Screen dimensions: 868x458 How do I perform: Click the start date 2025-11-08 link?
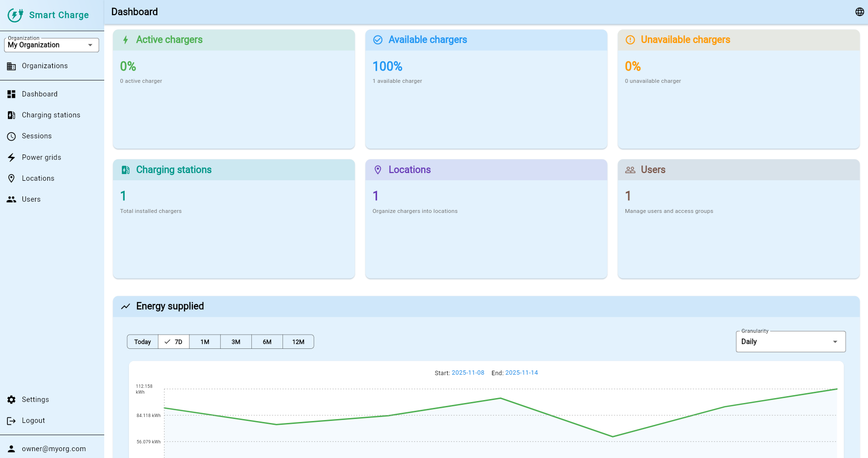(468, 373)
